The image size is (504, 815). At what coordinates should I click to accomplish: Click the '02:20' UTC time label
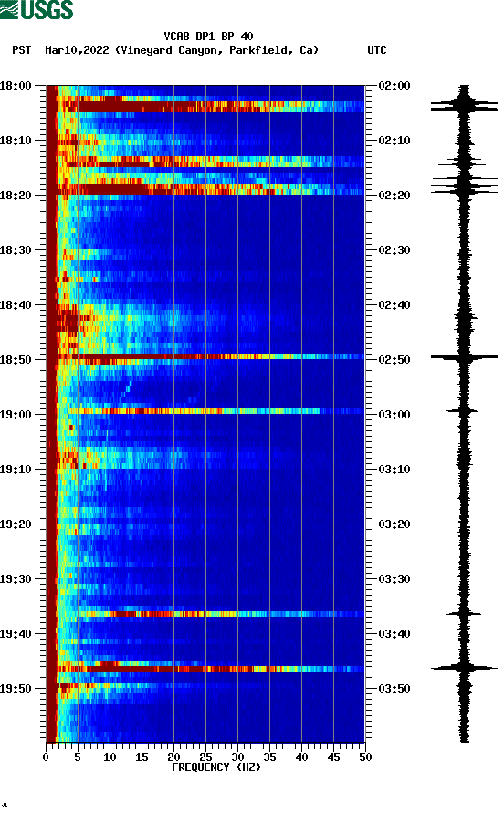tap(394, 196)
